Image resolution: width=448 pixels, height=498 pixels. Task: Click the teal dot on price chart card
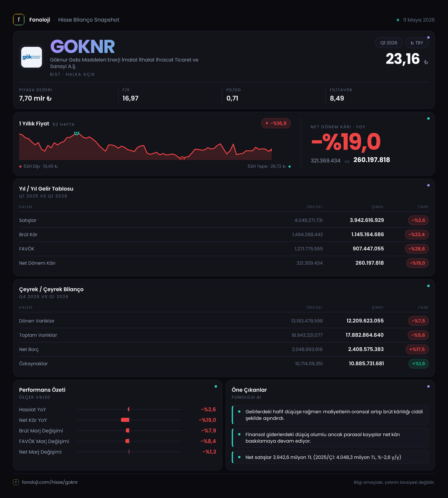(428, 118)
